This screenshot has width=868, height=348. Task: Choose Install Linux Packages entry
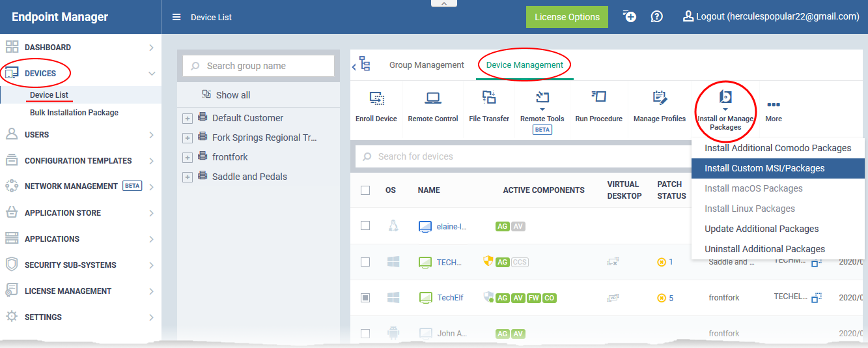click(778, 209)
